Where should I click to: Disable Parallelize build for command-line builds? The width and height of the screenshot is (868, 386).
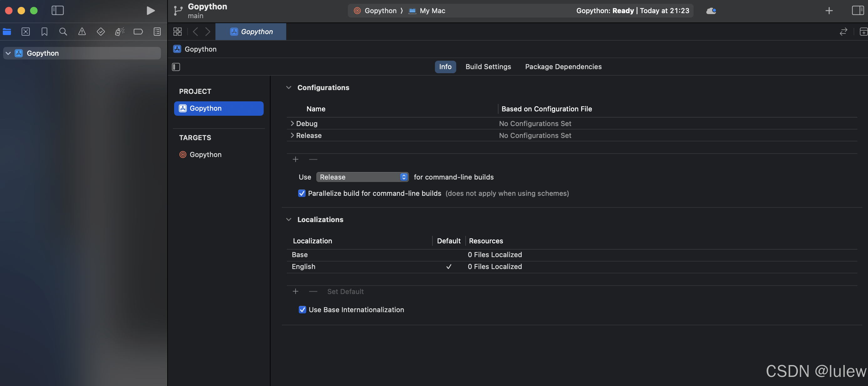pyautogui.click(x=302, y=194)
